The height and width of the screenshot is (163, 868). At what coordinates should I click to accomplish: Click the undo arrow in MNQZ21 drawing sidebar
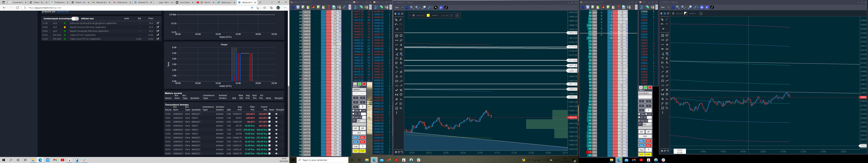click(x=396, y=24)
